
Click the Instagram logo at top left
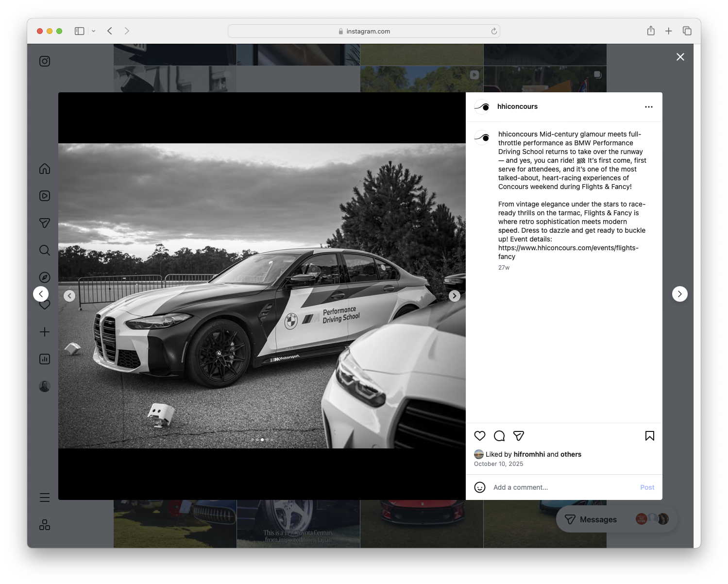tap(44, 61)
